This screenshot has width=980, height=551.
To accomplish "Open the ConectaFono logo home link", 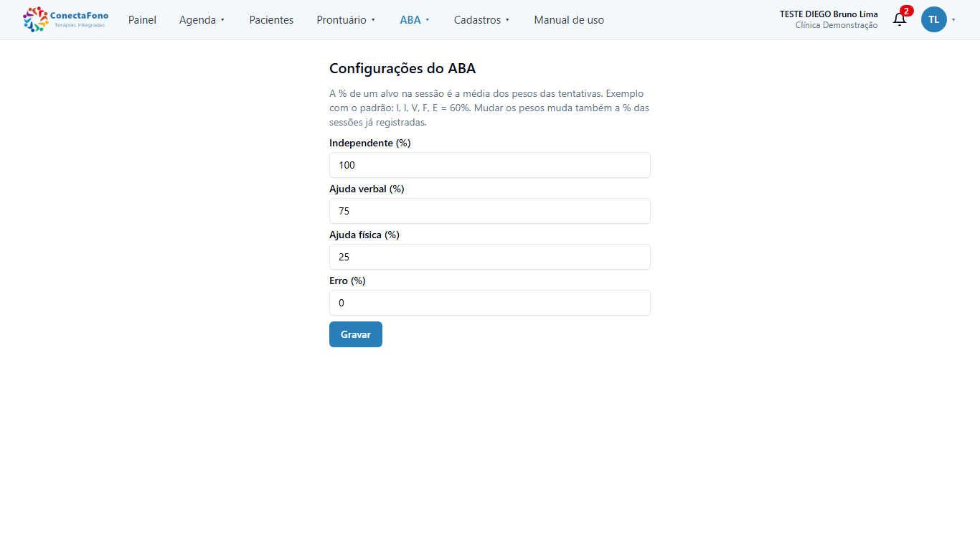I will 66,19.
